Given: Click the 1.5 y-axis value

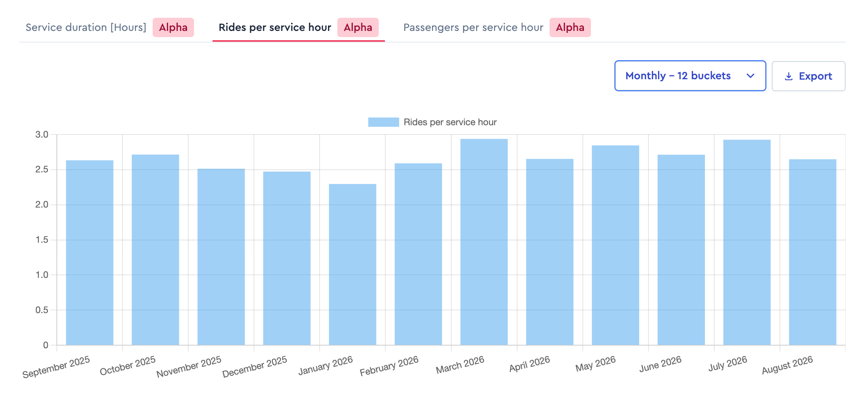Looking at the screenshot, I should tap(42, 240).
